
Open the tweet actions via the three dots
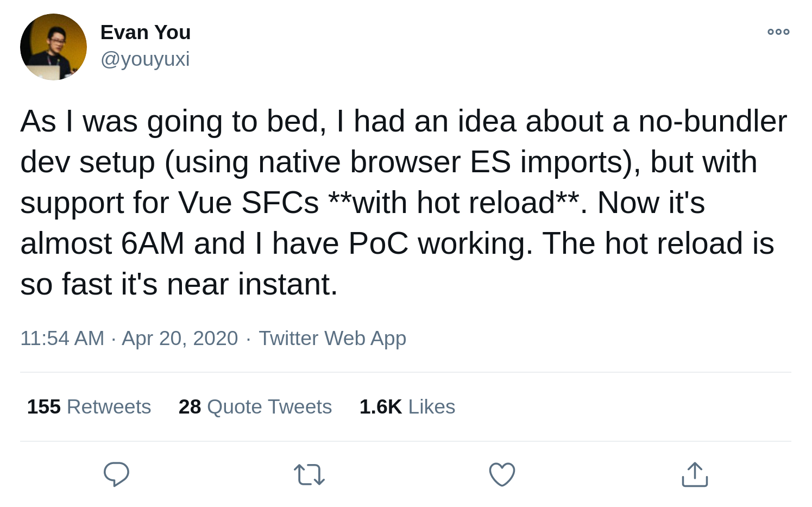click(x=778, y=32)
